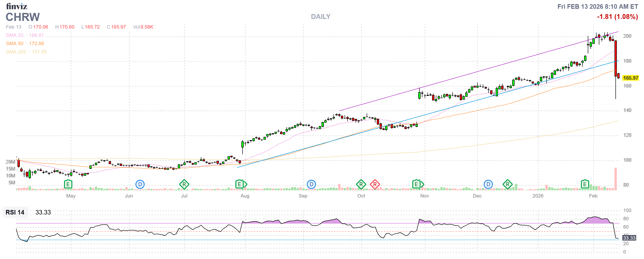Click the finviz logo
This screenshot has width=644, height=259.
17,6
